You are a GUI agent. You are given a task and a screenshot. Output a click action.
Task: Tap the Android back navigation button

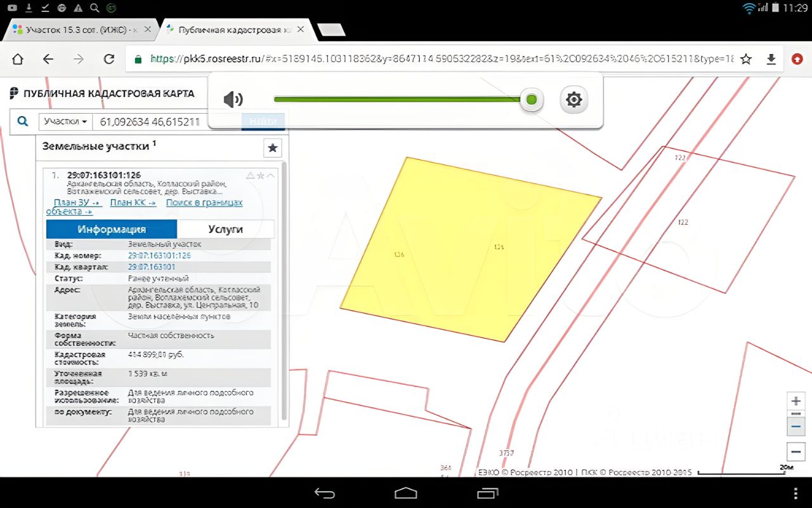(324, 493)
